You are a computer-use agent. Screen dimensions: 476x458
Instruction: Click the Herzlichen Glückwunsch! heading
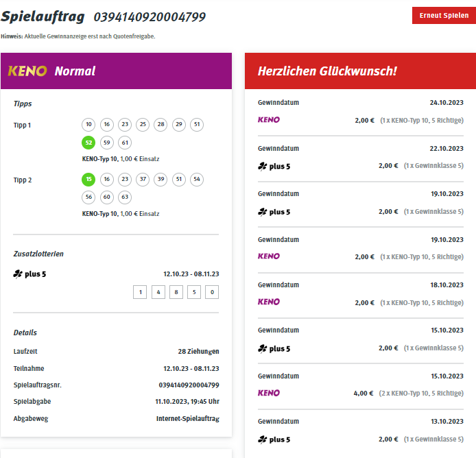click(327, 71)
